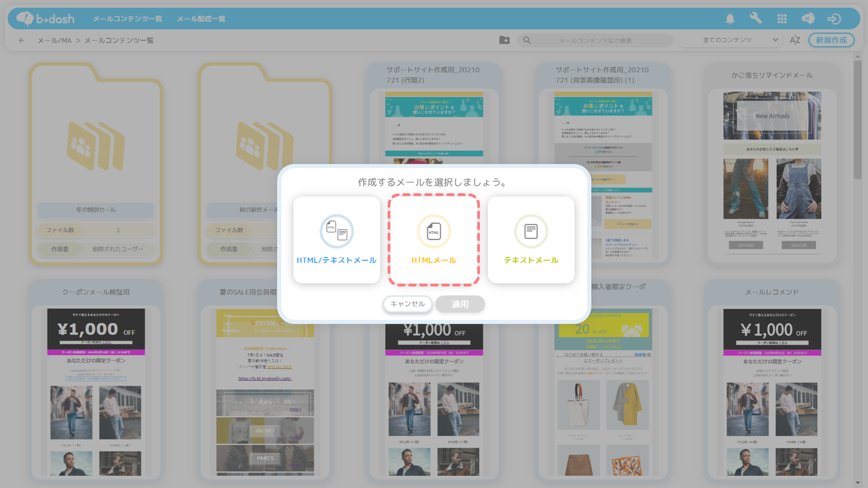Select the HTML/テキストメール option icon

point(337,231)
